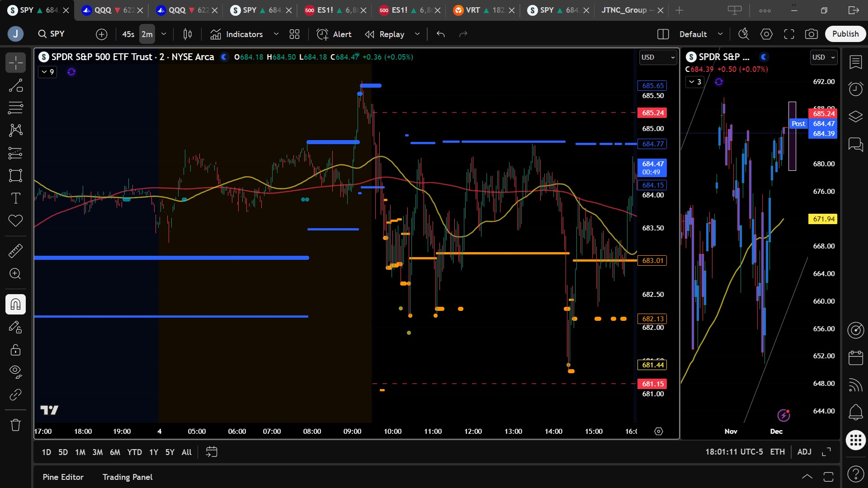Take a chart snapshot with camera icon
This screenshot has width=868, height=488.
point(811,34)
